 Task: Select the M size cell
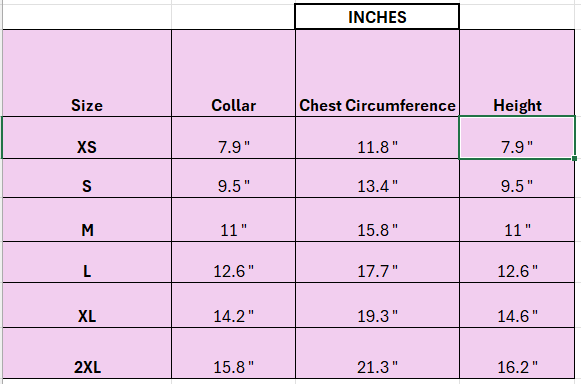coord(87,220)
